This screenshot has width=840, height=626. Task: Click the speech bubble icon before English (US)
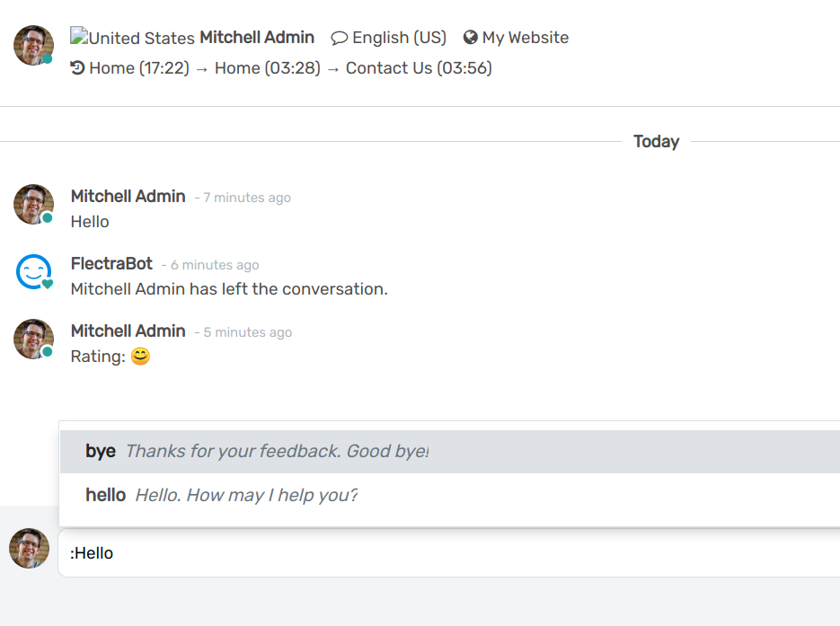point(340,38)
